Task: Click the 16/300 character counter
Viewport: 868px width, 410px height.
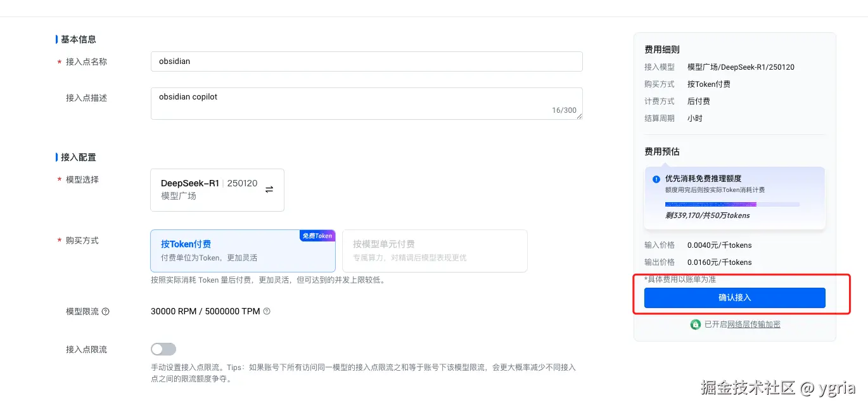Action: [x=564, y=110]
